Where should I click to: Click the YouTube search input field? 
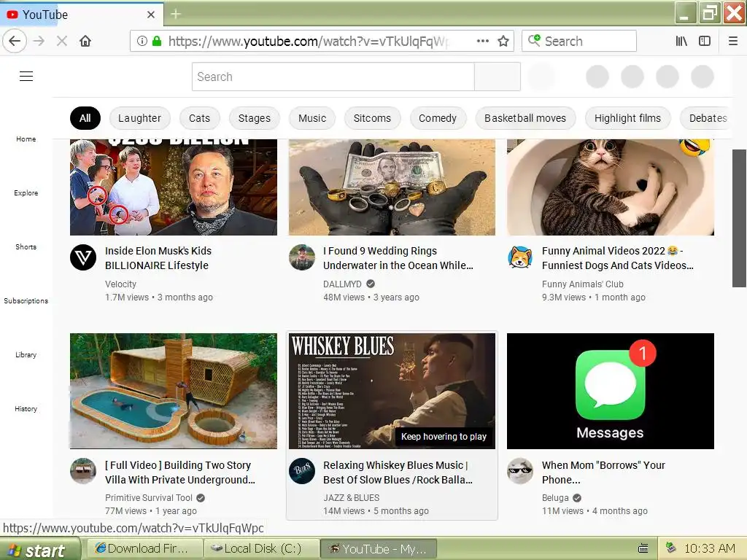333,77
